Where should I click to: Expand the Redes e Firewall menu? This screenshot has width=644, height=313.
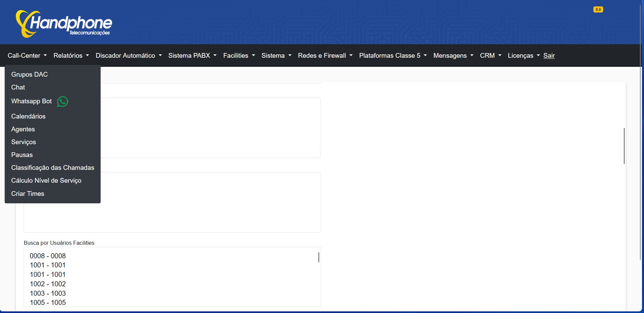[x=325, y=56]
